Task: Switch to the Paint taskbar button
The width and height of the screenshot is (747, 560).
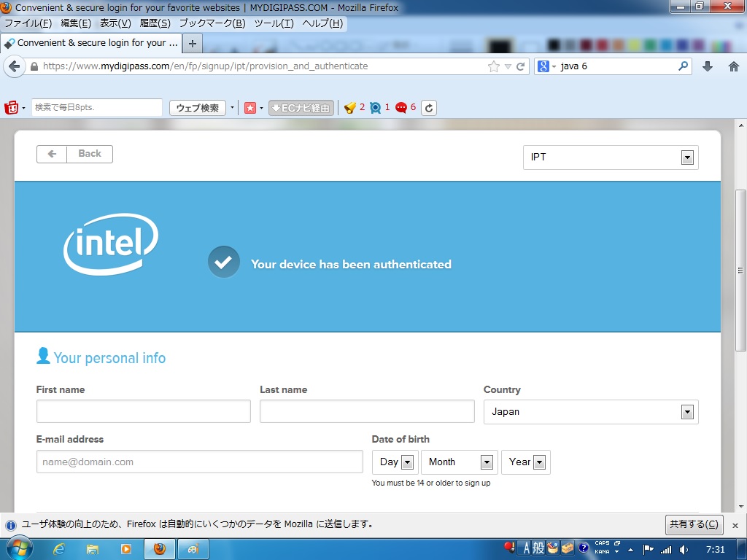Action: coord(193,549)
